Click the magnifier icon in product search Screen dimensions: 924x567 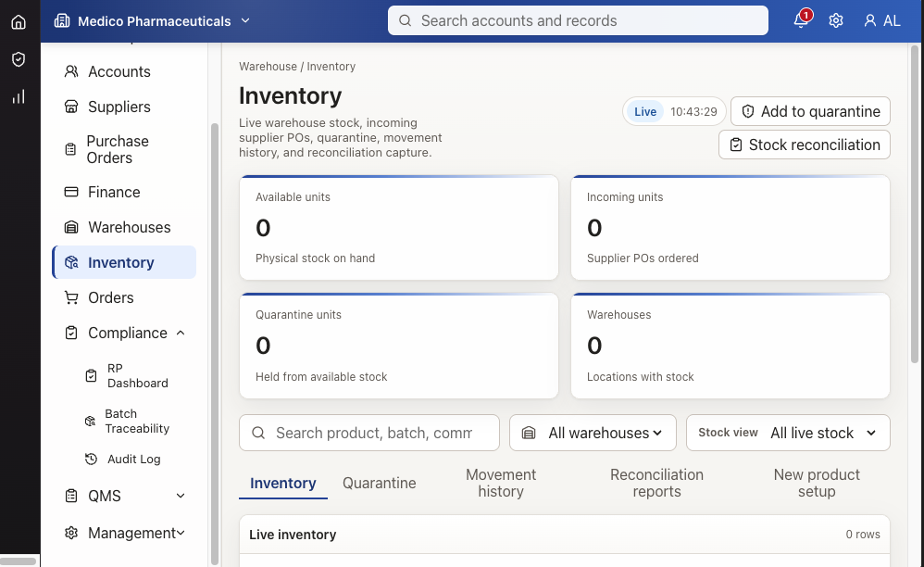click(258, 433)
